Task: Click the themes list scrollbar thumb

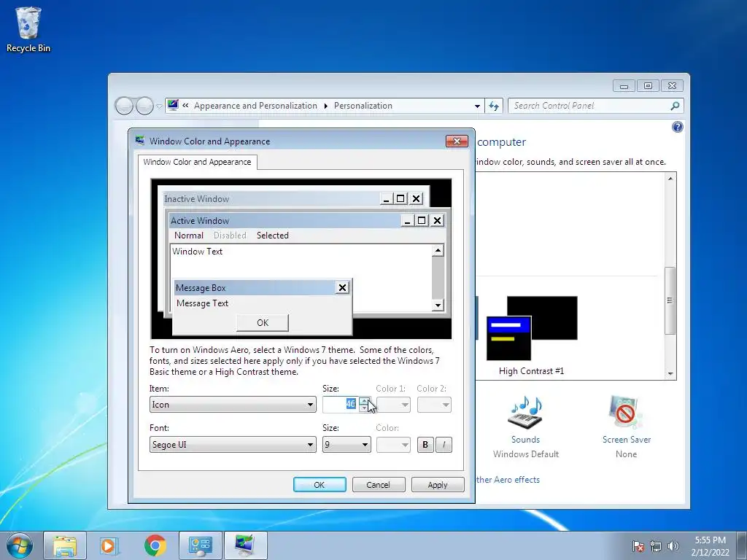Action: (x=670, y=300)
